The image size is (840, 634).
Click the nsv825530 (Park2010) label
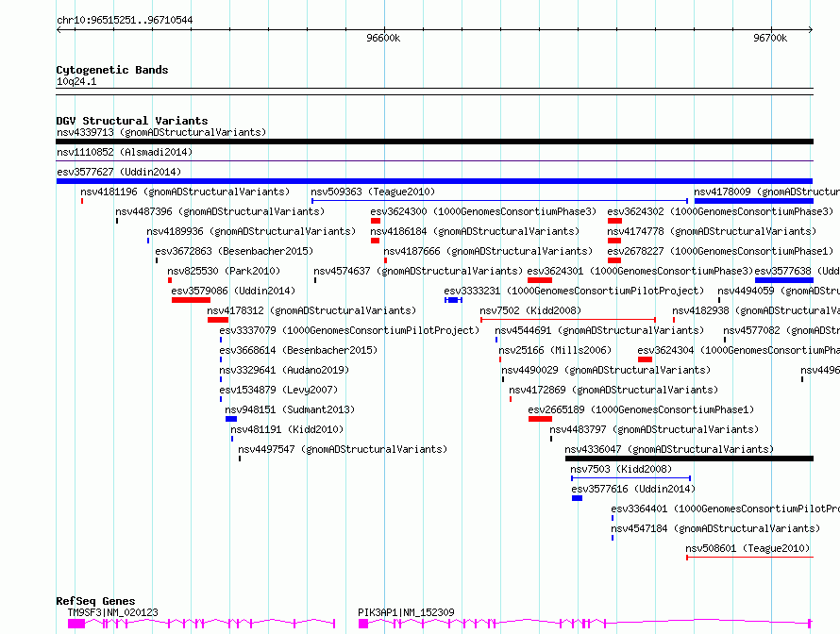coord(224,271)
